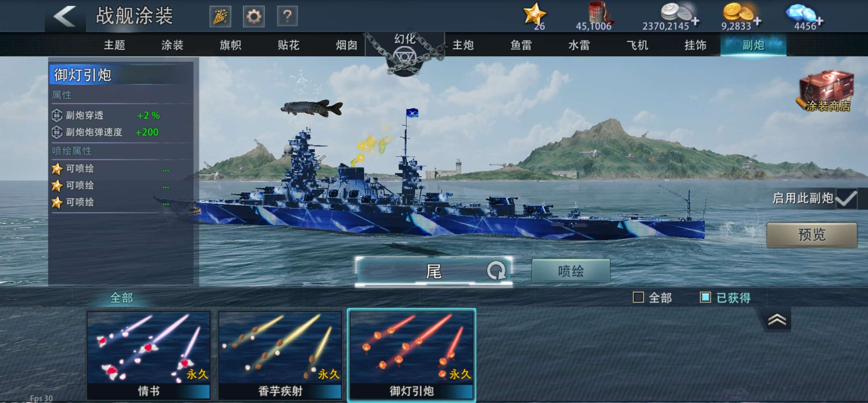This screenshot has width=868, height=403.
Task: Open the question mark help icon
Action: click(287, 16)
